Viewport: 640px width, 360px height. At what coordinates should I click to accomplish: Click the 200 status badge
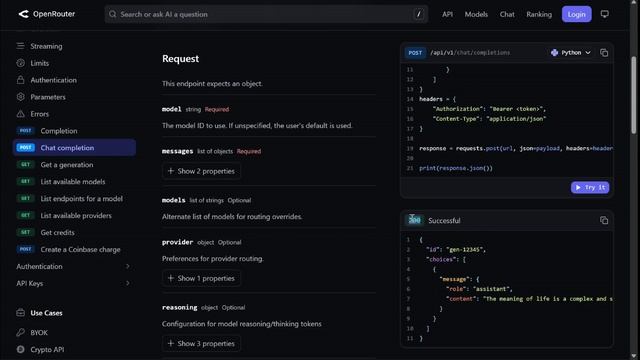[415, 220]
